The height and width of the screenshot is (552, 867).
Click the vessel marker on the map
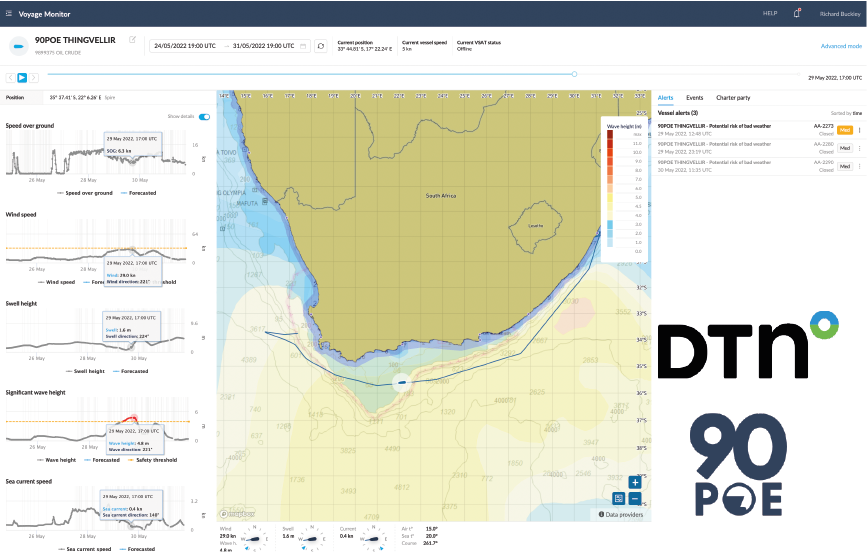tap(402, 382)
